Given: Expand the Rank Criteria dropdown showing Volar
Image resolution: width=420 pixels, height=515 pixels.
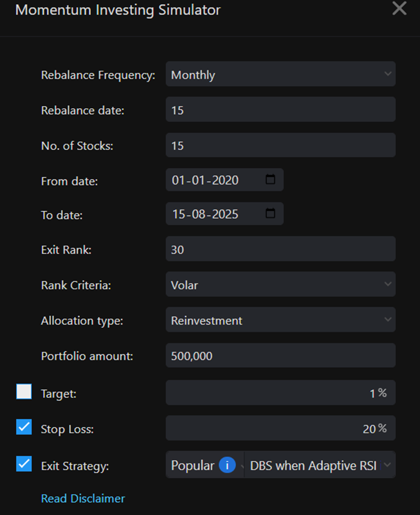Looking at the screenshot, I should click(280, 285).
